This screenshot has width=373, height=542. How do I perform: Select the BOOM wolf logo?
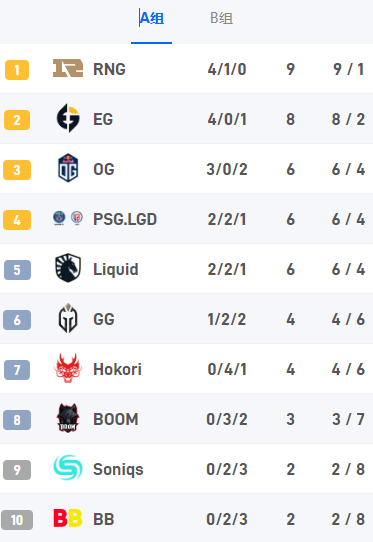point(68,418)
